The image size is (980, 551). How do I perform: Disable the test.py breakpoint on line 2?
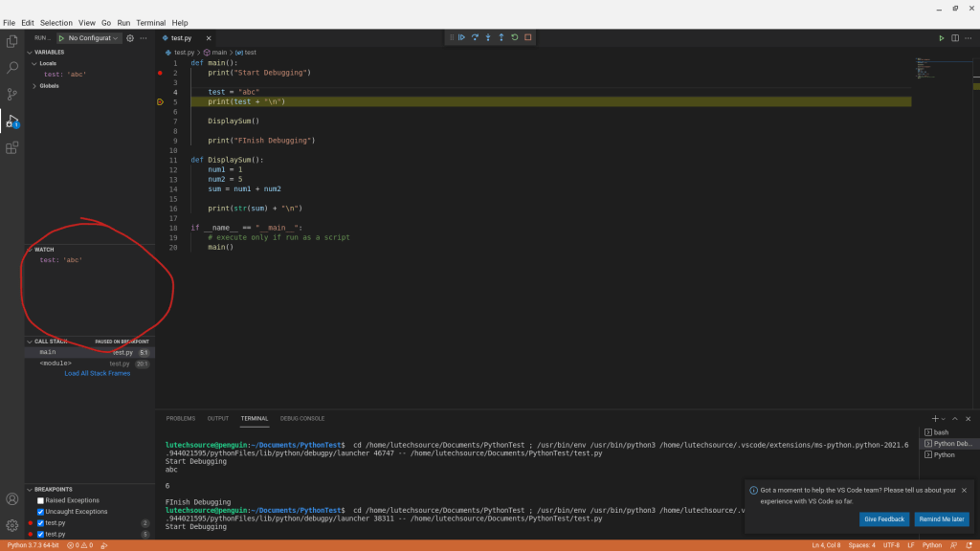40,523
